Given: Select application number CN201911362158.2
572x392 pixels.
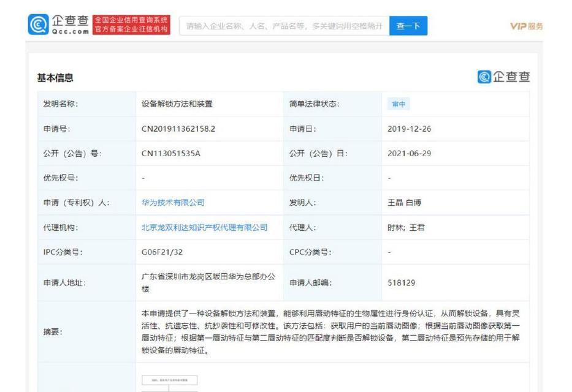Looking at the screenshot, I should point(178,129).
